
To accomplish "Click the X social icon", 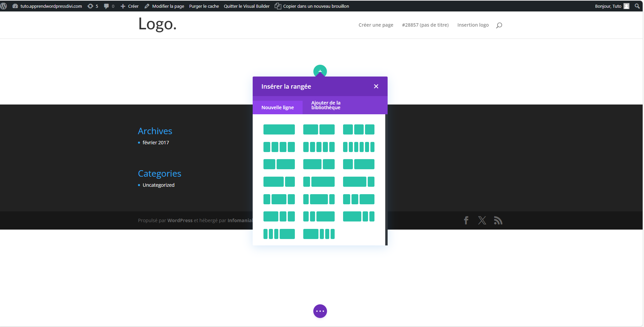I will coord(482,220).
